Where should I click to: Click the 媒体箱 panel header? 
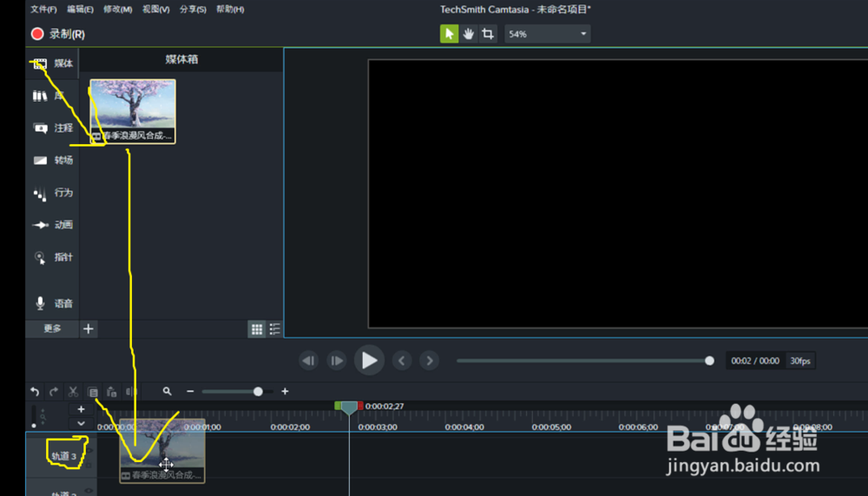click(181, 59)
